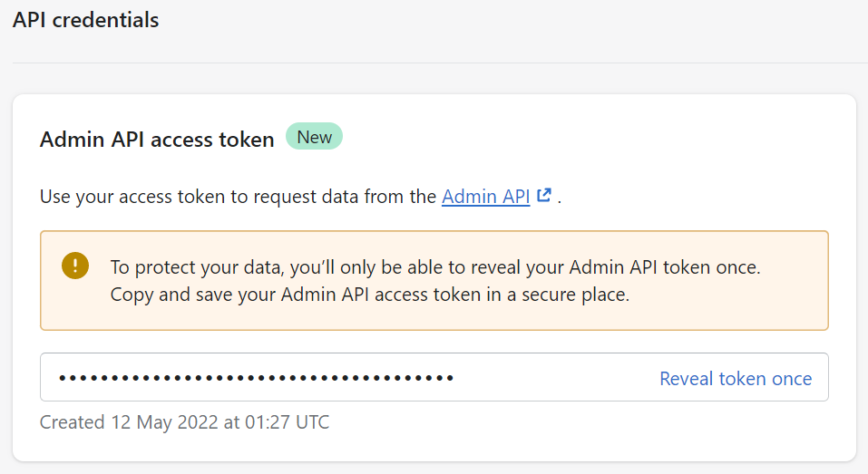Click the last dot of the hidden token

click(450, 378)
